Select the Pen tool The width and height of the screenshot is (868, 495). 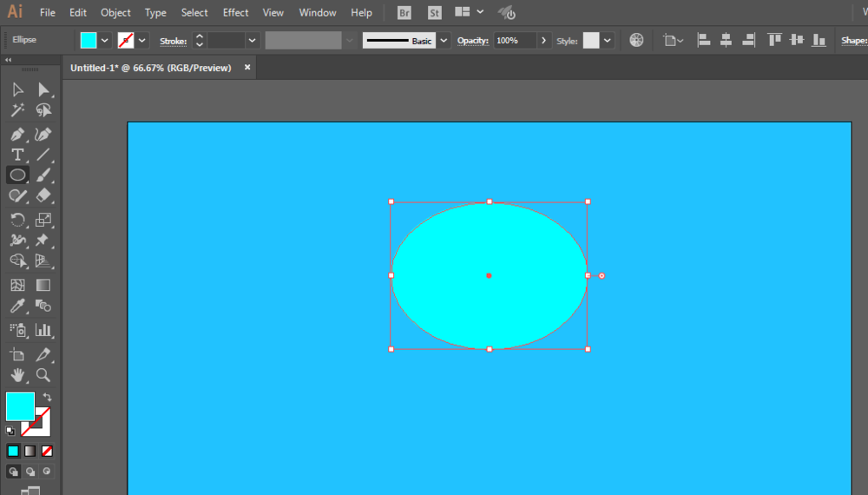(x=17, y=135)
